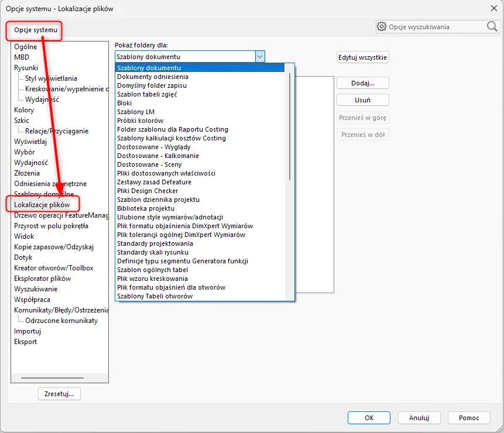Image resolution: width=504 pixels, height=433 pixels.
Task: Choose Szablon tabeli zgięć option
Action: (x=200, y=94)
